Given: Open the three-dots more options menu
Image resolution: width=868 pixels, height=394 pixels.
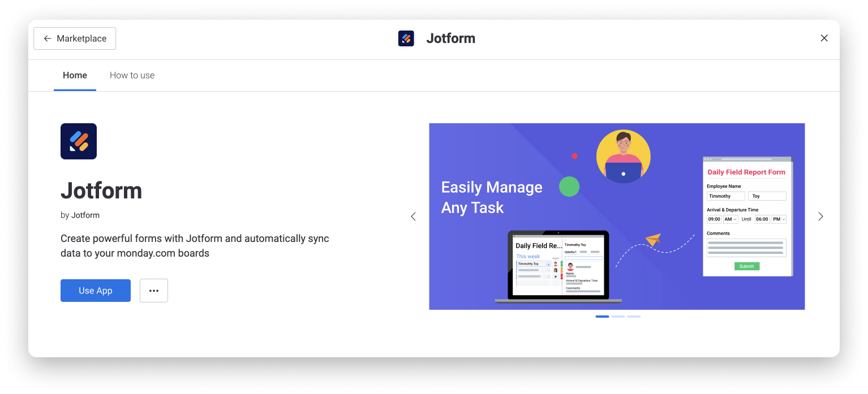Looking at the screenshot, I should tap(154, 291).
